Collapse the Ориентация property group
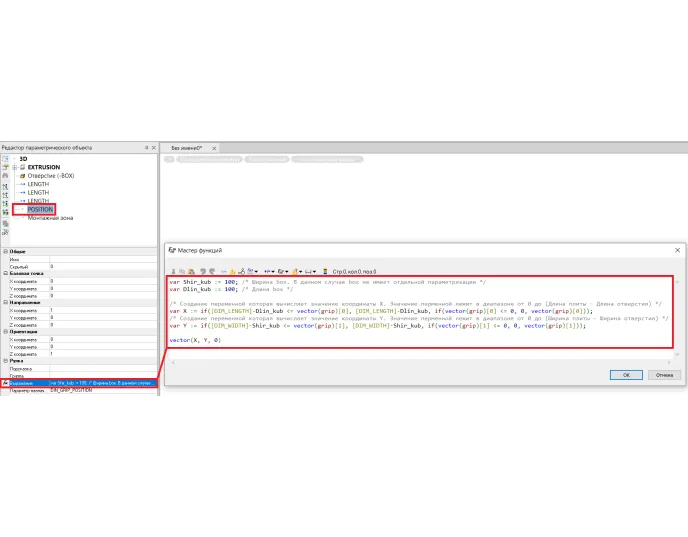This screenshot has height=537, width=688. click(6, 332)
